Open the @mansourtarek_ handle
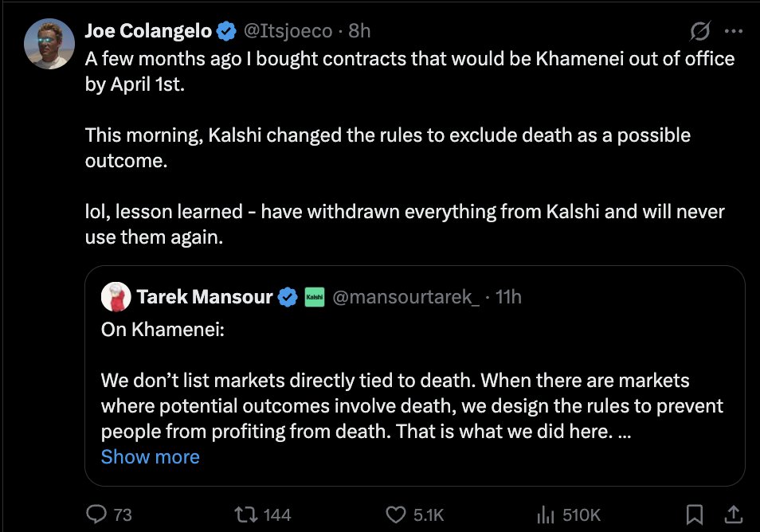Screen dimensions: 760x532 (x=405, y=297)
